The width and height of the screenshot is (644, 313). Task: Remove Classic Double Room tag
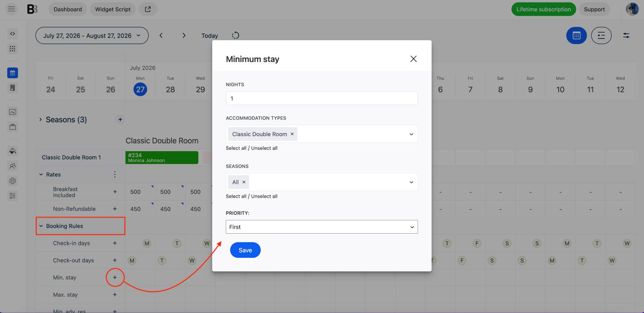point(292,134)
